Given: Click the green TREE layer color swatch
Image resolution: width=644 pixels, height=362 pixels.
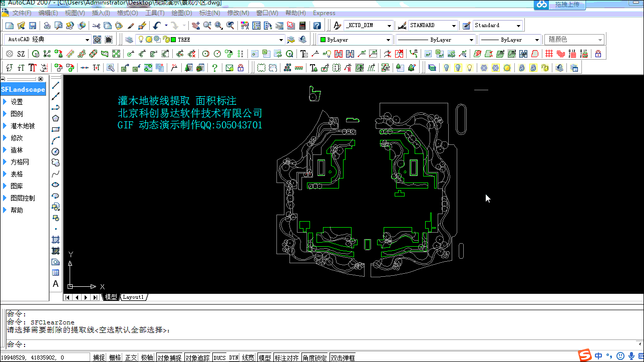Looking at the screenshot, I should coord(173,40).
